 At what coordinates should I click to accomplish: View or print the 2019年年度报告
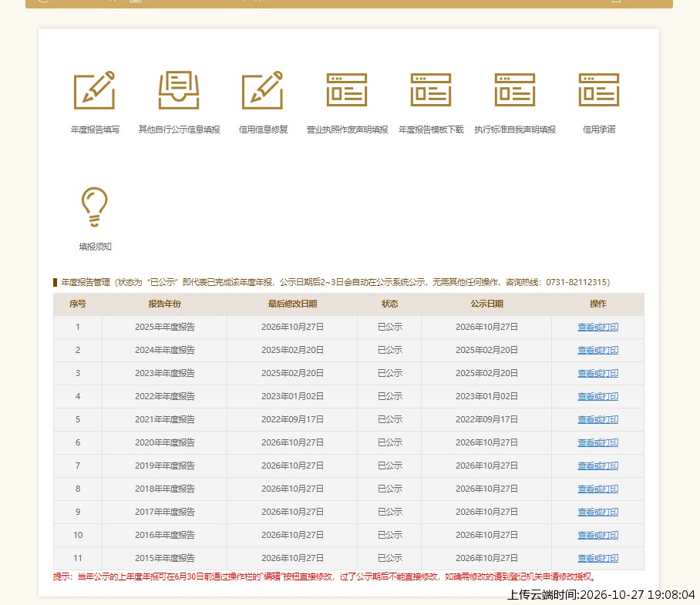[597, 466]
